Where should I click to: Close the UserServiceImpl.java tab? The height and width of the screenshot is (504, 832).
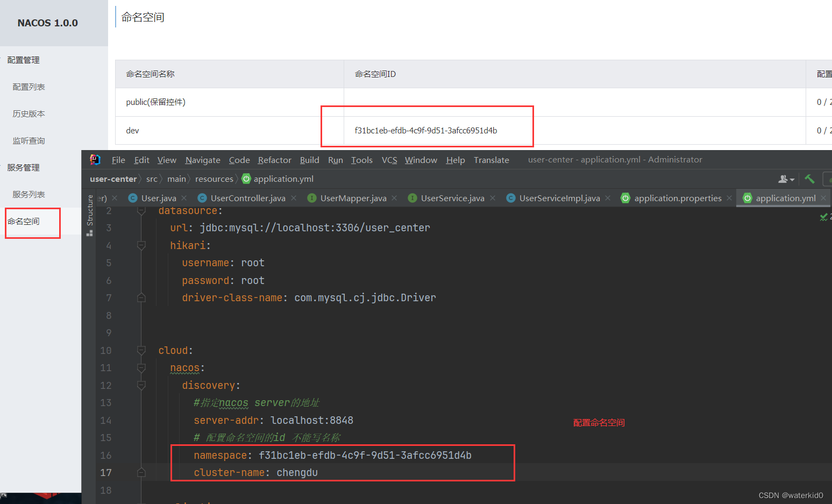click(x=608, y=198)
